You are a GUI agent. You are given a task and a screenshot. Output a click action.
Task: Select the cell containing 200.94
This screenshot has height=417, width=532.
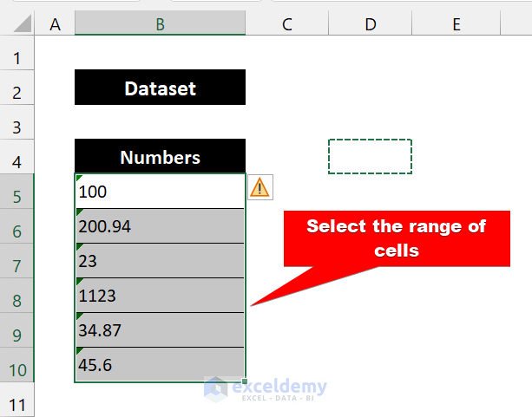pos(161,226)
